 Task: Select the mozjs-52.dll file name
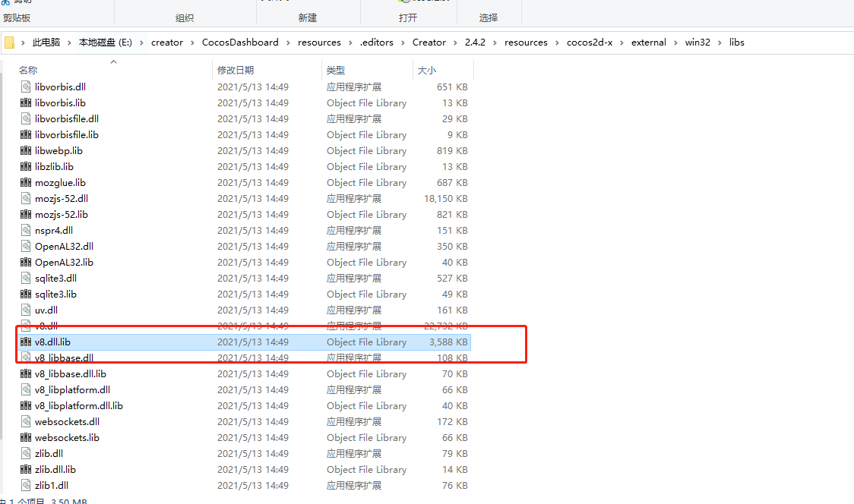pyautogui.click(x=62, y=199)
